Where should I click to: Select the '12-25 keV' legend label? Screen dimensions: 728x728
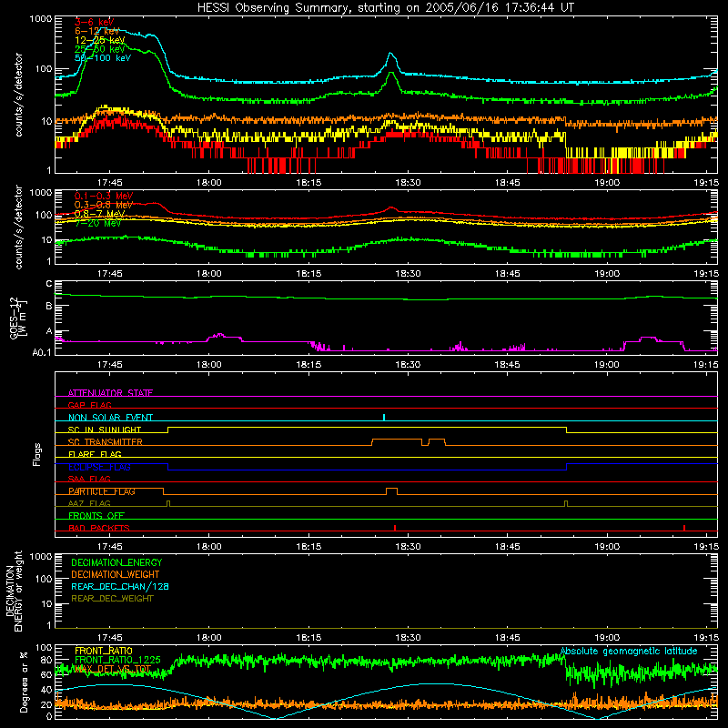tap(99, 40)
